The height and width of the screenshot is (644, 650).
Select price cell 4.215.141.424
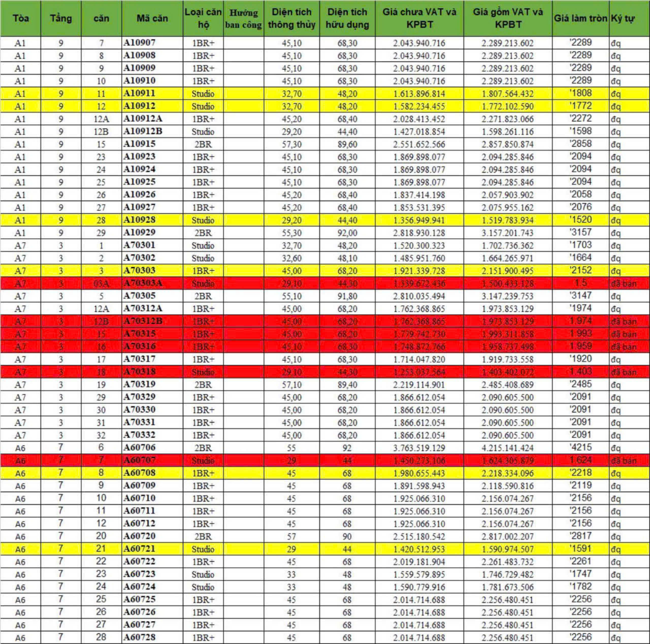coord(507,448)
